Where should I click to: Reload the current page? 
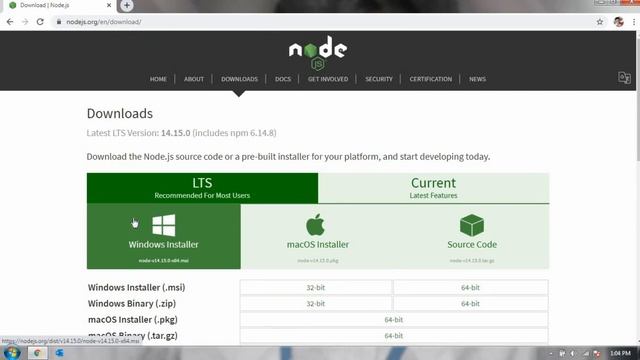[x=40, y=22]
